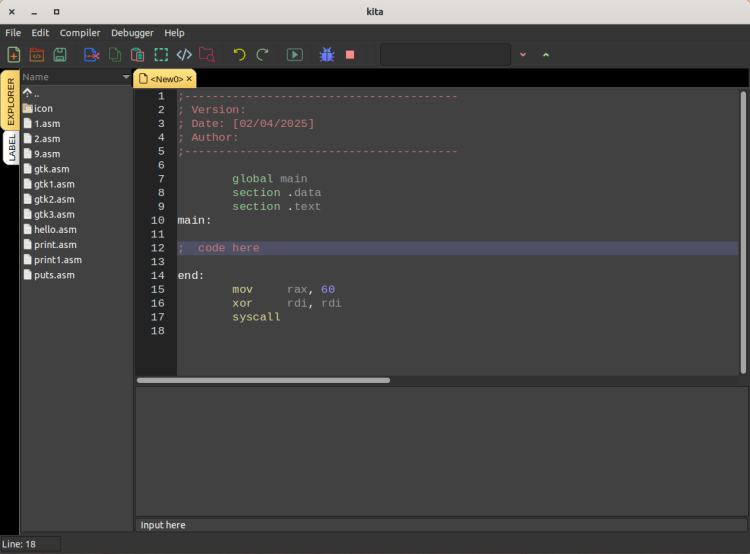Click the Paste clipboard icon
This screenshot has height=554, width=750.
(x=137, y=55)
